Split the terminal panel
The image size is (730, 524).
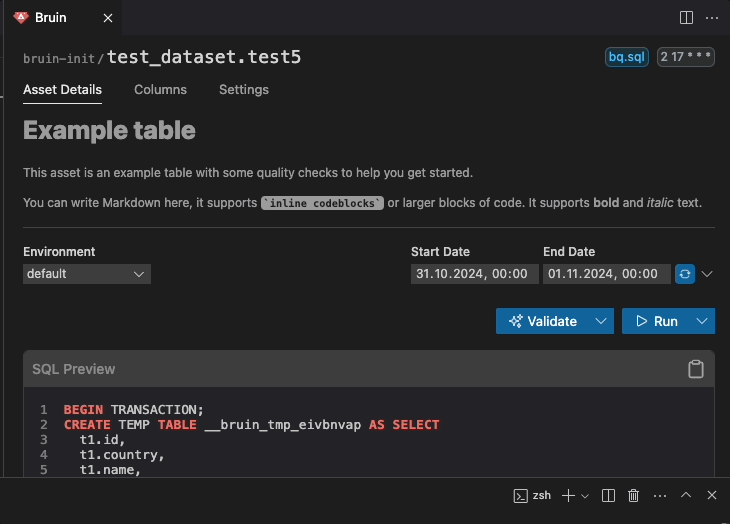[x=608, y=496]
